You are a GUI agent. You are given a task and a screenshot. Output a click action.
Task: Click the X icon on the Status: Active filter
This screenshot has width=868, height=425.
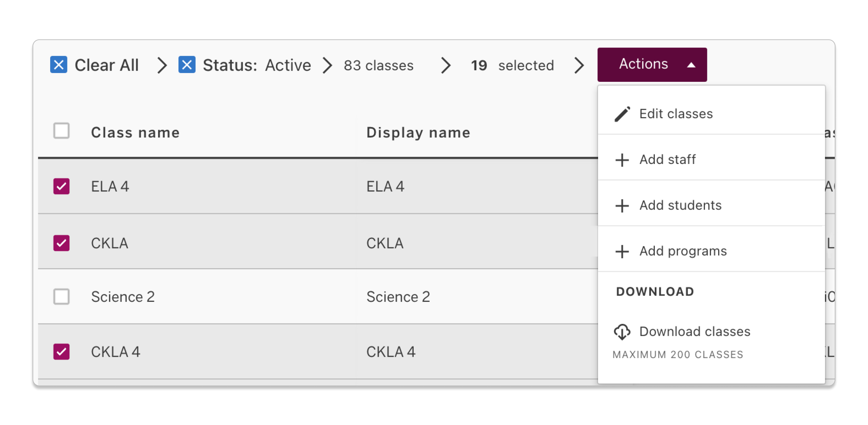click(186, 65)
